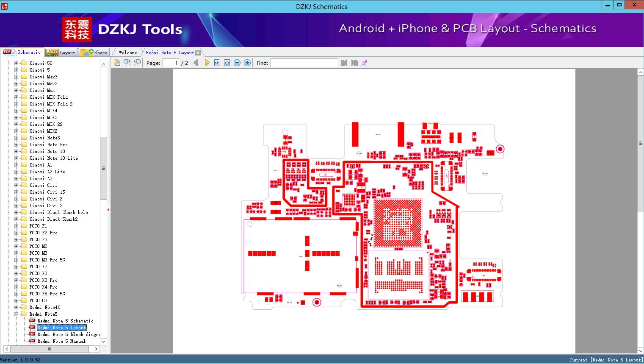The image size is (644, 364).
Task: Go to the previous page arrow
Action: point(196,63)
